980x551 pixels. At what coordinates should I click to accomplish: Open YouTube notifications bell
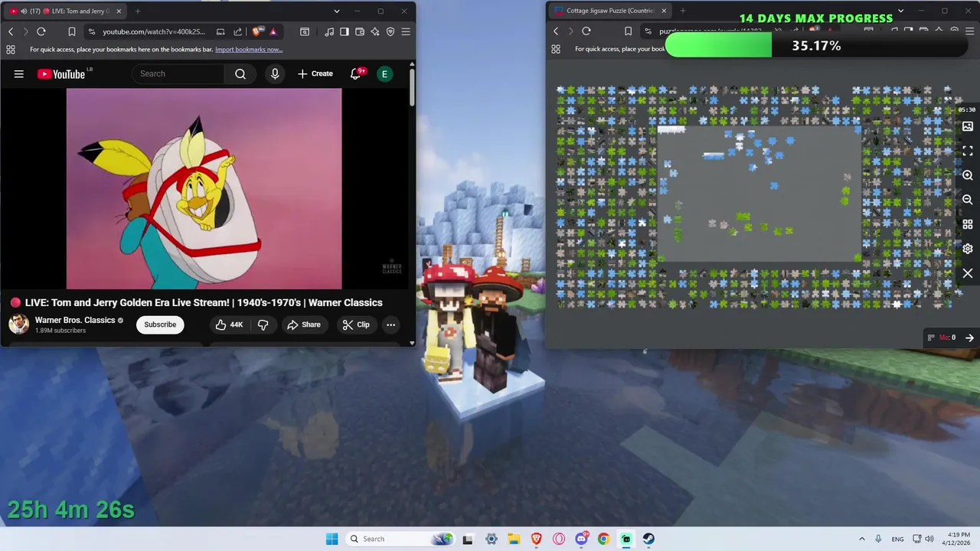point(355,73)
